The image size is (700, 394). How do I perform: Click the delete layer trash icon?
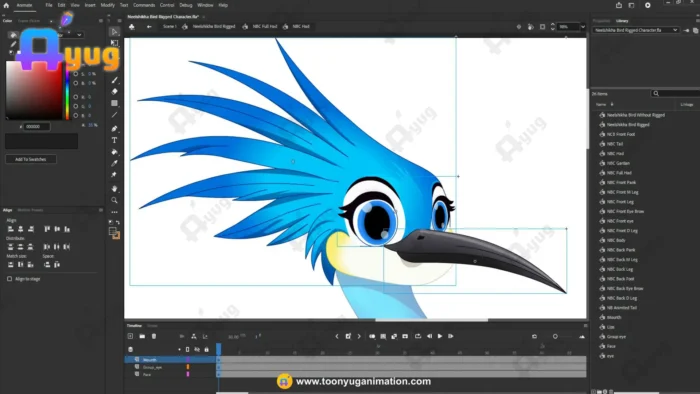pos(154,336)
